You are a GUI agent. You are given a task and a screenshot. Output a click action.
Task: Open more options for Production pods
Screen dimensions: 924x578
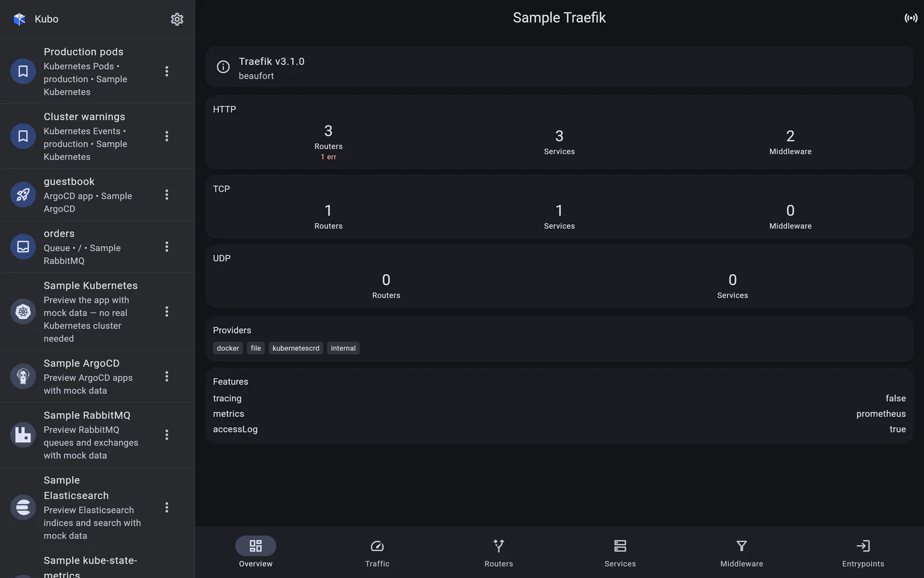pyautogui.click(x=167, y=71)
